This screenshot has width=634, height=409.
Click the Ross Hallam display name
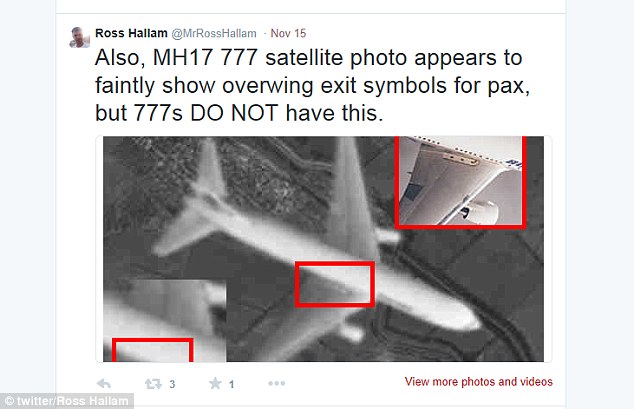point(131,33)
